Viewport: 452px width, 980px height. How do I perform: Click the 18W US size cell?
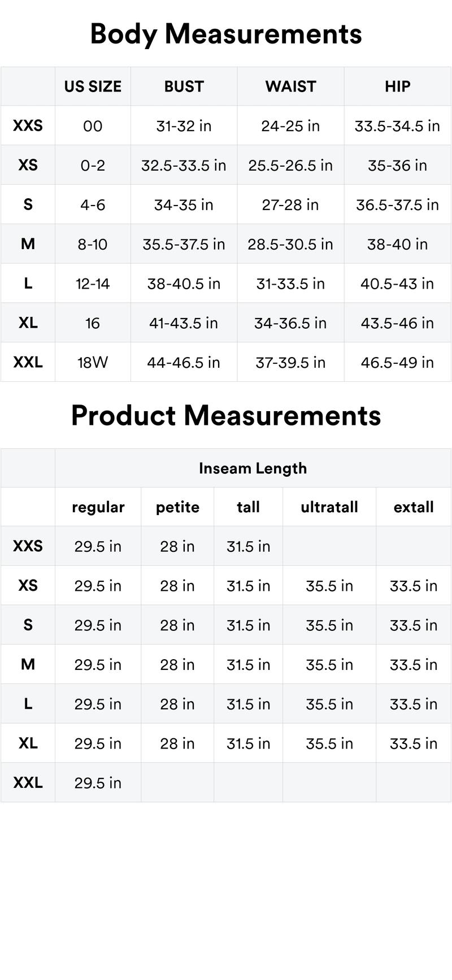[x=93, y=362]
